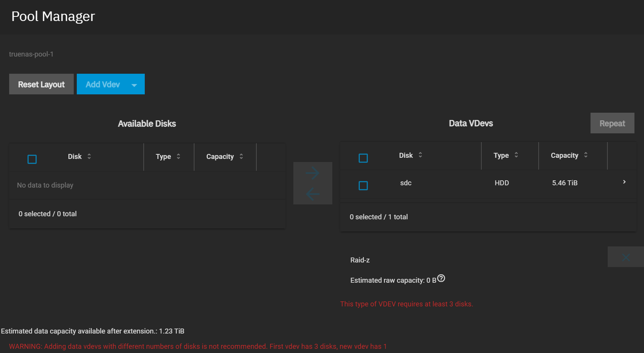Viewport: 644px width, 353px height.
Task: Click the left arrow to remove disks
Action: pyautogui.click(x=312, y=194)
